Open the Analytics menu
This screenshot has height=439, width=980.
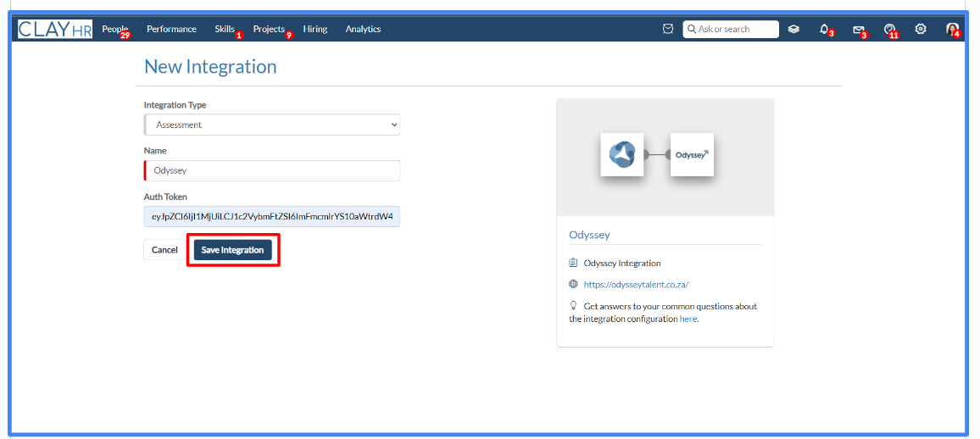pos(363,29)
